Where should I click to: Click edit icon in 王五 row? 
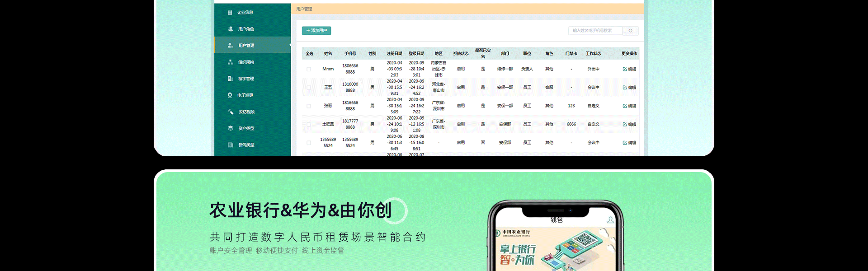624,88
